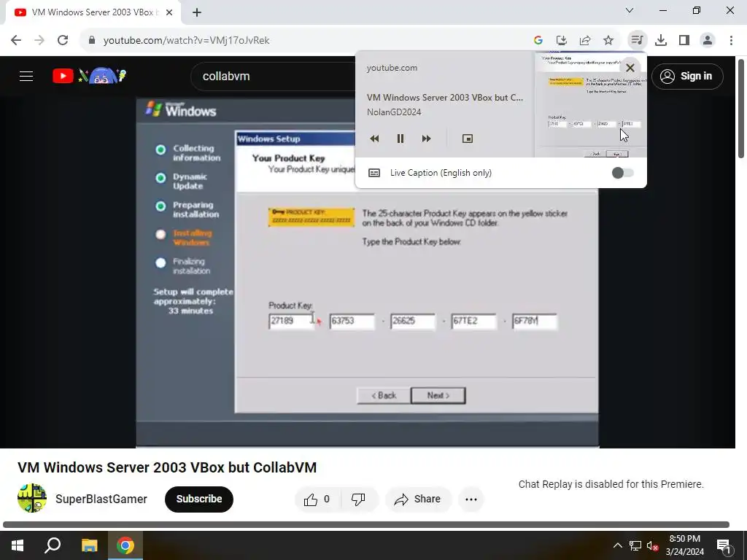Pause the video from the media popup
The width and height of the screenshot is (747, 560).
point(400,139)
